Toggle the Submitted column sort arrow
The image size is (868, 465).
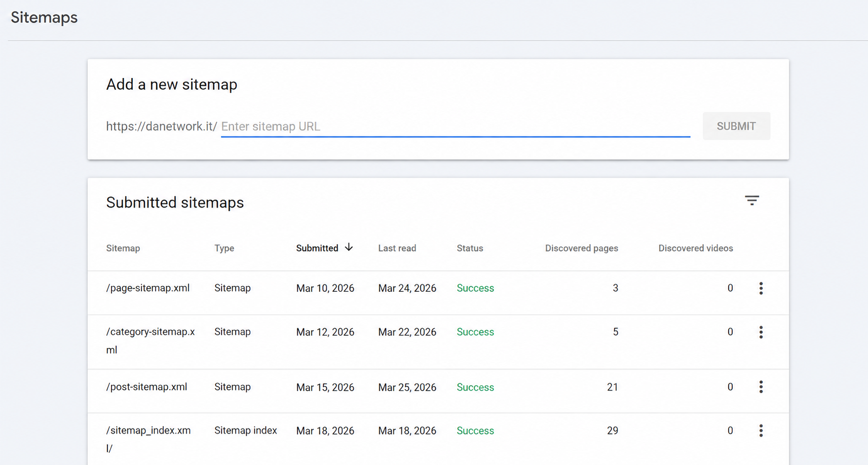tap(349, 247)
